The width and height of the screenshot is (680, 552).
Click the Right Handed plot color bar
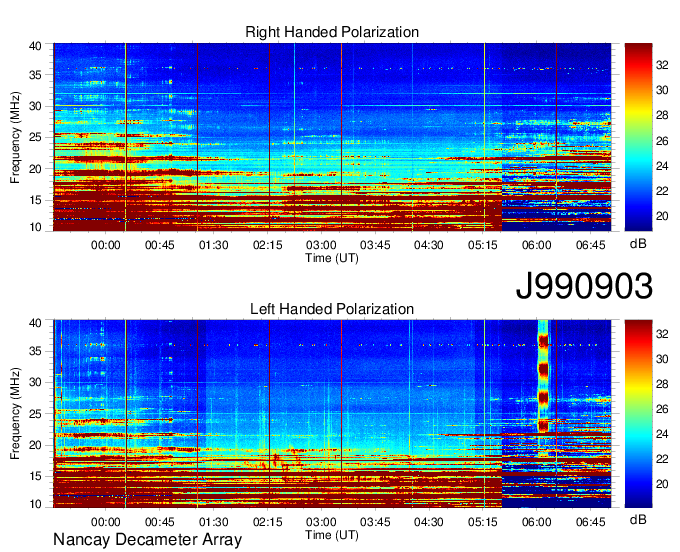point(638,137)
